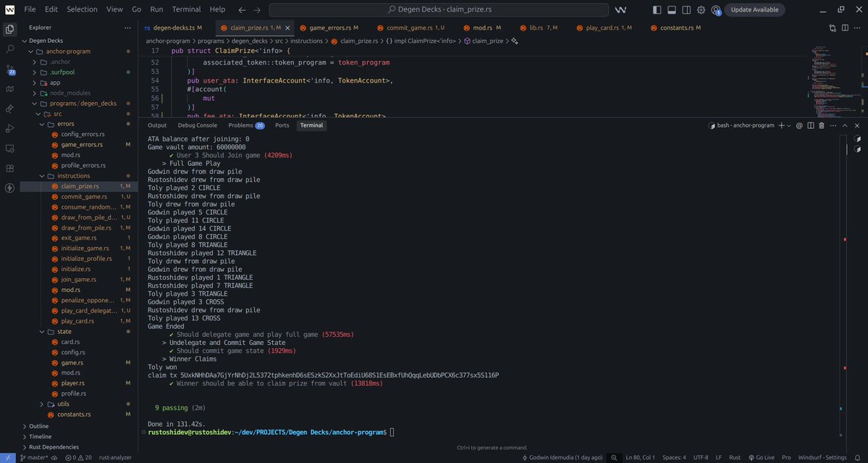Open game.rs in the state folder
868x463 pixels.
pos(72,363)
